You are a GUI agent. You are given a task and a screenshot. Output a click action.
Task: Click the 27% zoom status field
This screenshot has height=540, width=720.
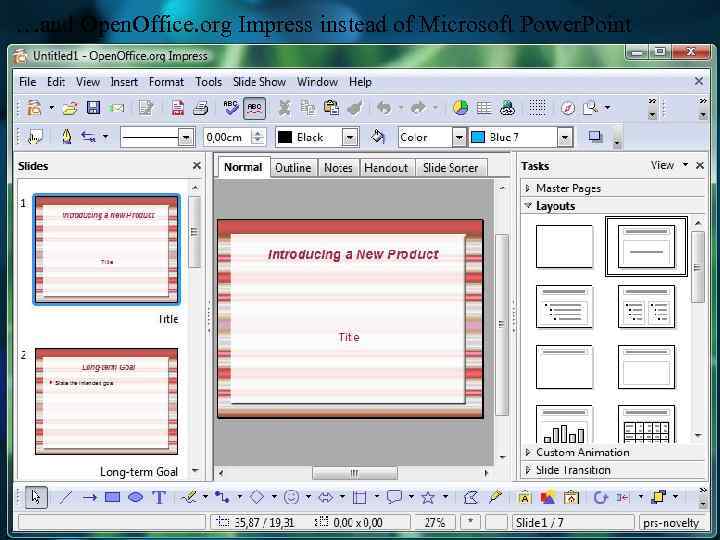coord(434,523)
